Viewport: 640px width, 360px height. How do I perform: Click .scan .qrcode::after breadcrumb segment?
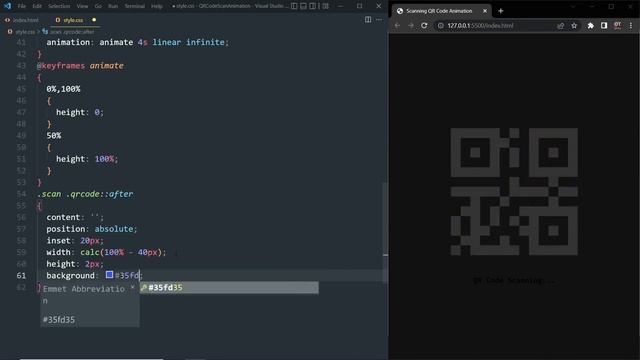pyautogui.click(x=72, y=32)
